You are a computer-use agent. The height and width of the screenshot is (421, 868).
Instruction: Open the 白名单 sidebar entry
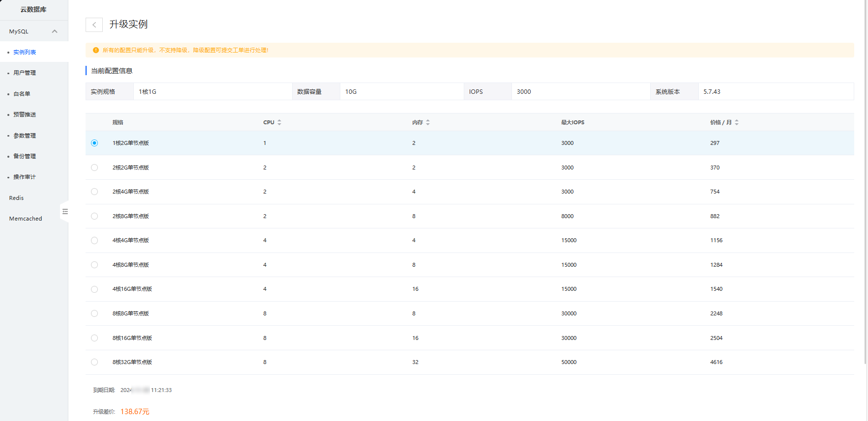[22, 94]
